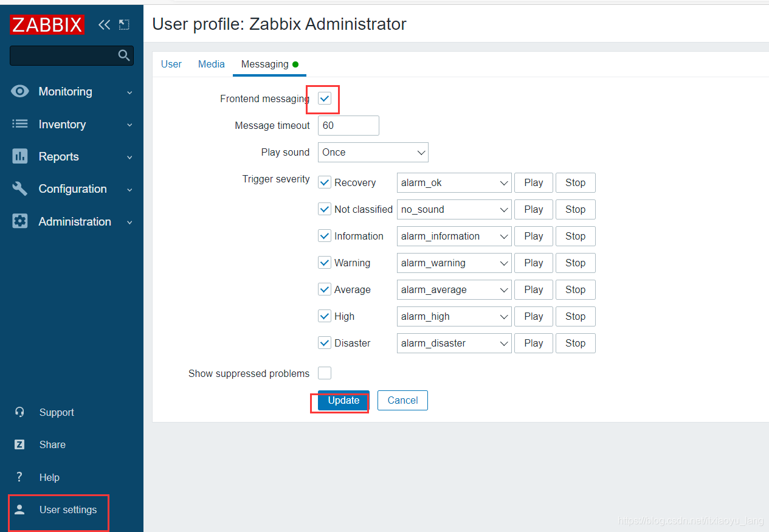Click the Help question mark icon
This screenshot has height=532, width=769.
19,477
